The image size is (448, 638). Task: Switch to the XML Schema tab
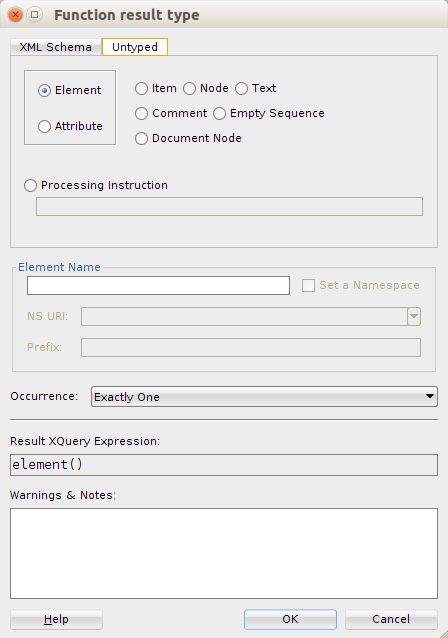56,47
